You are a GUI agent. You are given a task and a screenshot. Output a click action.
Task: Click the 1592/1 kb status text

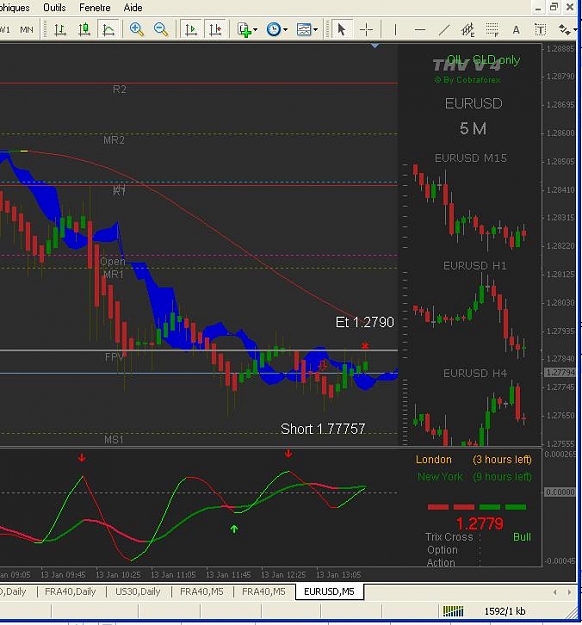point(505,611)
